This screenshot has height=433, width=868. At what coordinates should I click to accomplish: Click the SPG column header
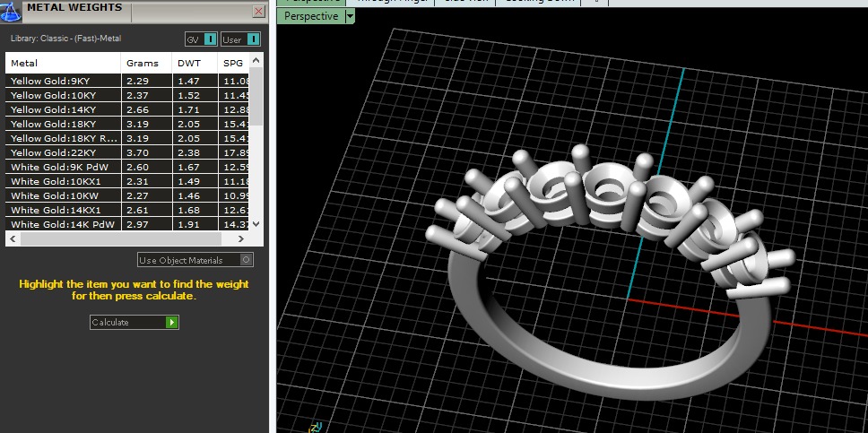tap(234, 63)
